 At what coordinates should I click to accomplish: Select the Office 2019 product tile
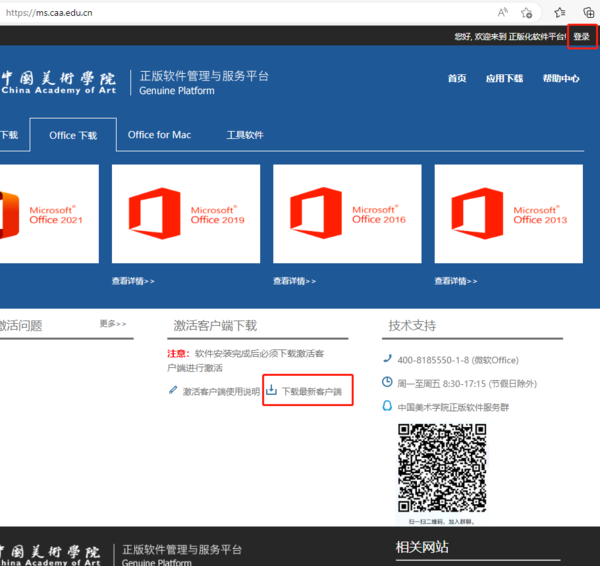[x=186, y=214]
